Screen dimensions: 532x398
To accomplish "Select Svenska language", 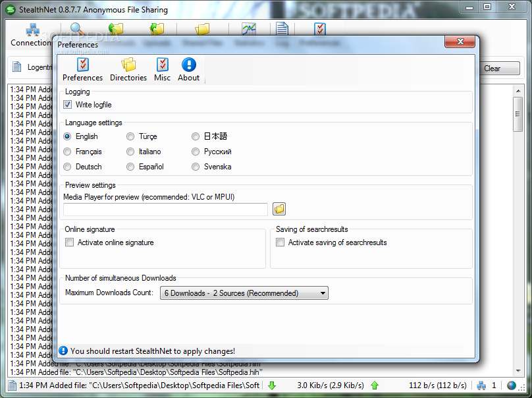I will [x=196, y=167].
